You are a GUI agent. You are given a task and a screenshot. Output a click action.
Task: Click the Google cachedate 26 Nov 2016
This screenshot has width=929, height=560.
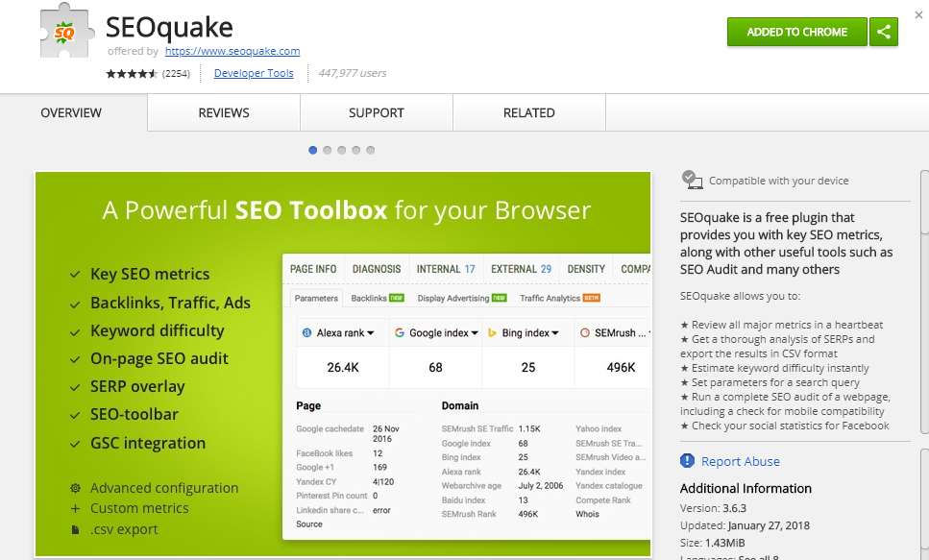tap(348, 433)
